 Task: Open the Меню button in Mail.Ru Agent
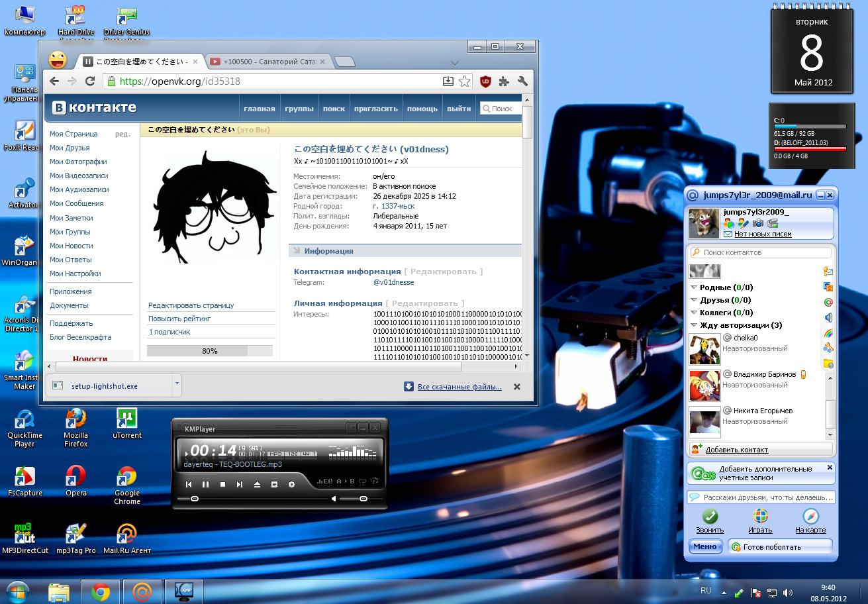[706, 546]
